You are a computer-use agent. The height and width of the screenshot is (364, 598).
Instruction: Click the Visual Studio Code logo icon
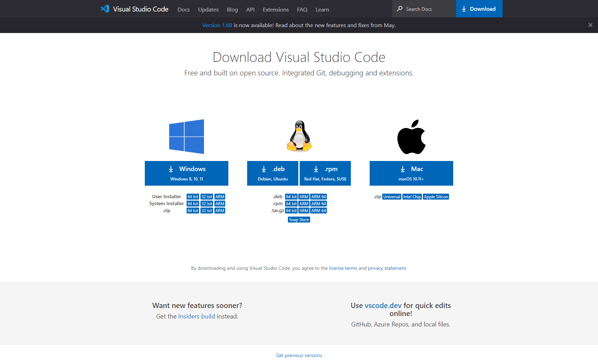[105, 9]
